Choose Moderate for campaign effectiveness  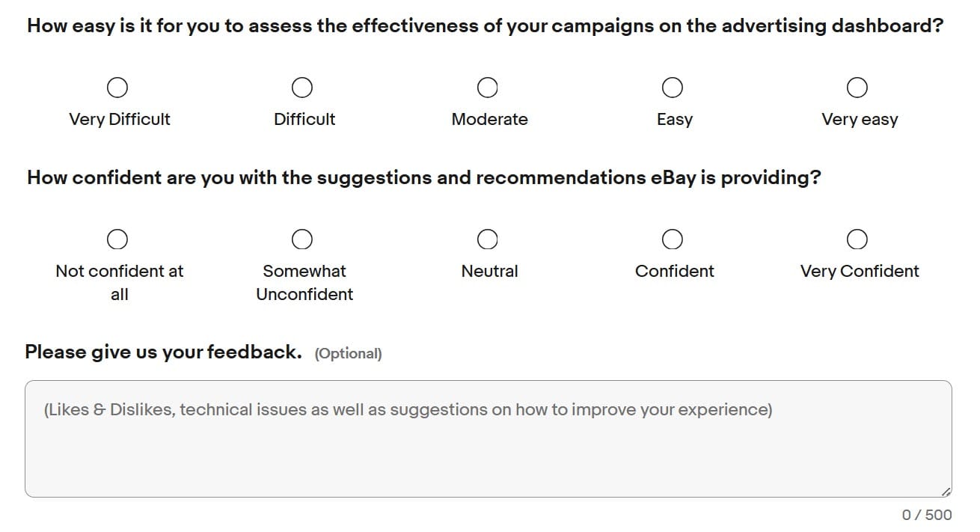click(x=488, y=88)
